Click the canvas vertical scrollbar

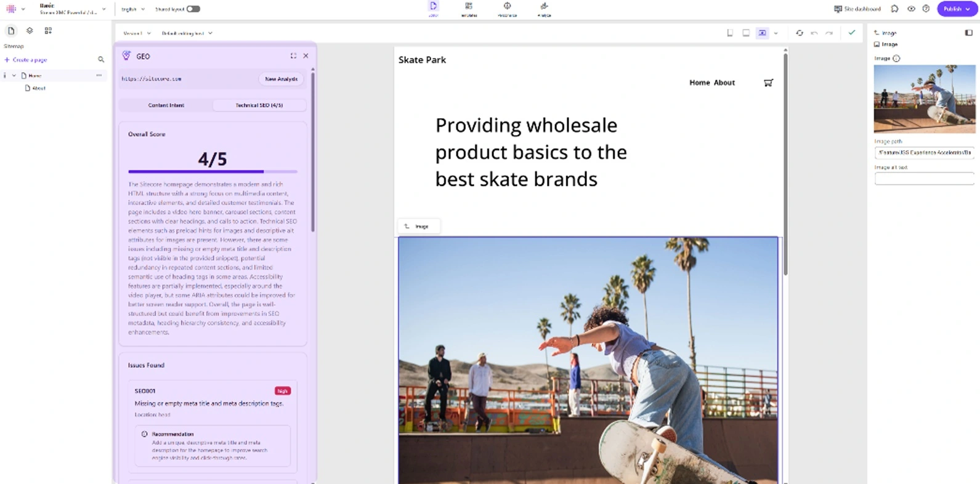coord(785,163)
